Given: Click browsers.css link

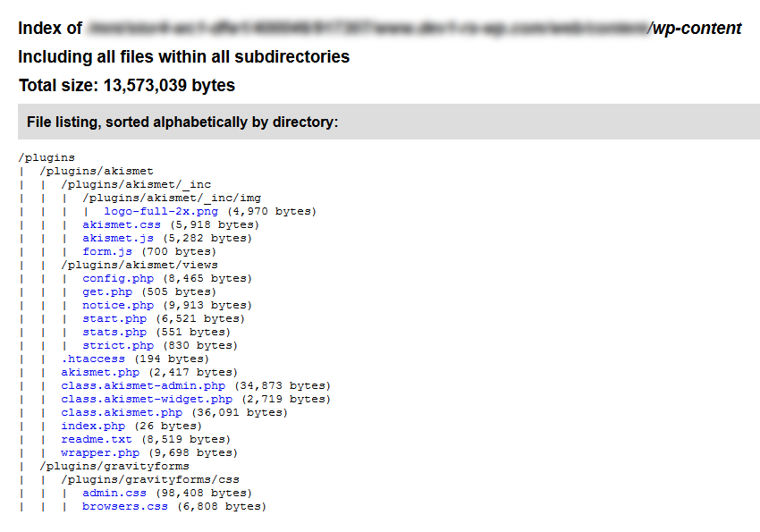Looking at the screenshot, I should (125, 506).
